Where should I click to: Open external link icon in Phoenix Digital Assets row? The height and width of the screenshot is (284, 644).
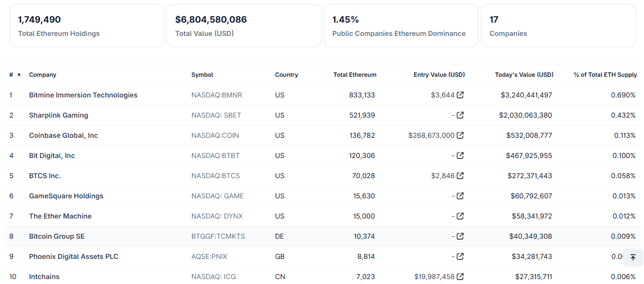[x=460, y=256]
